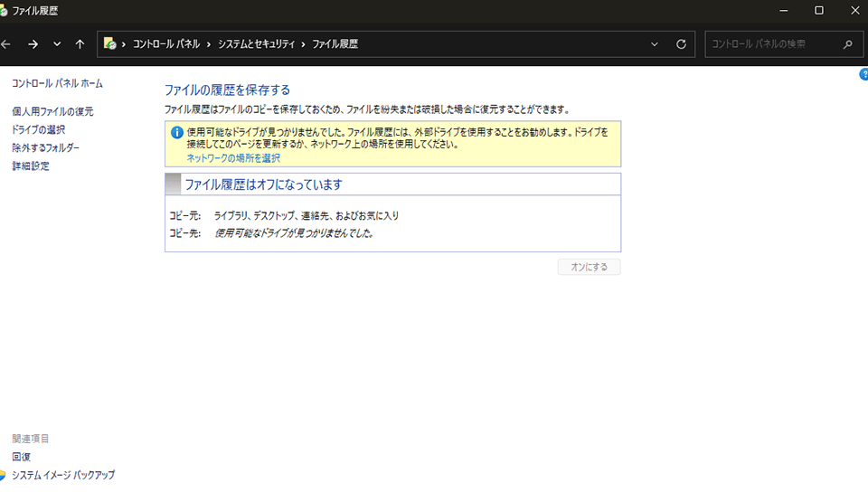The image size is (868, 492).
Task: Click the info icon in yellow notice
Action: 176,133
